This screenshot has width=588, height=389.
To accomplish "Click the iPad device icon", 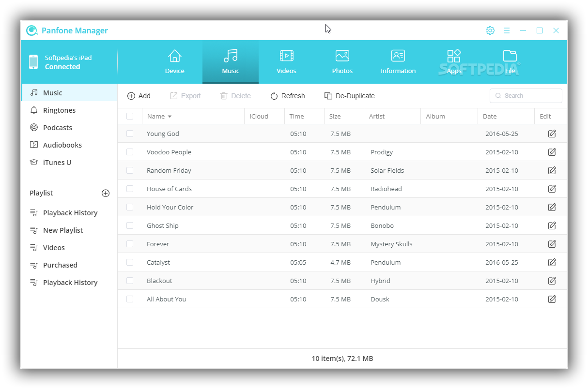I will (x=33, y=62).
